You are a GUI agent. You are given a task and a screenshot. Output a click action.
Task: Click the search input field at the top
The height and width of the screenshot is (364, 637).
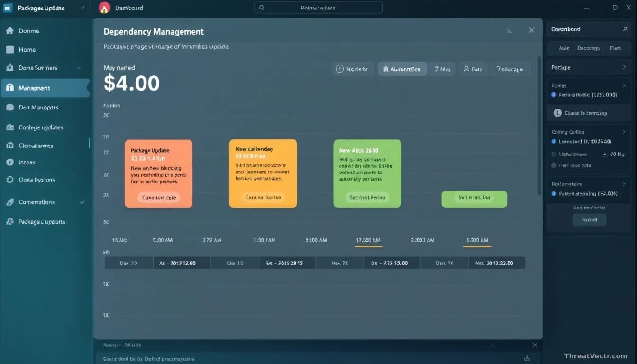tap(318, 8)
